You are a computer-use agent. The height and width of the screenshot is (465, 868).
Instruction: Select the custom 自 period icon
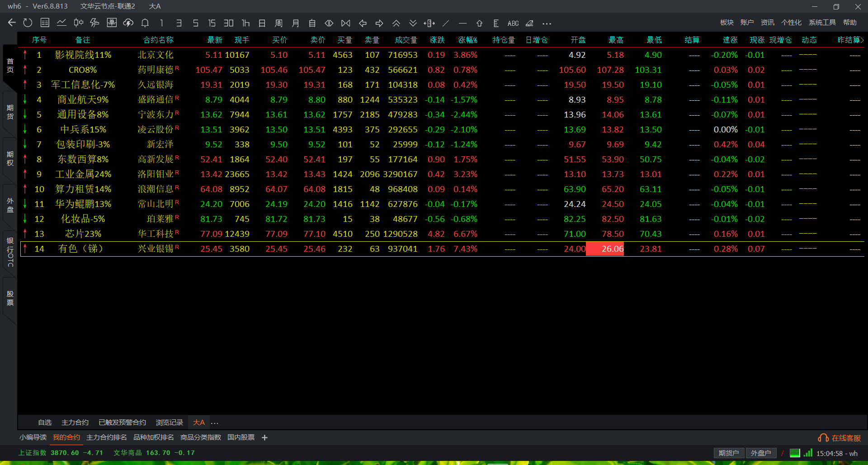tap(312, 23)
